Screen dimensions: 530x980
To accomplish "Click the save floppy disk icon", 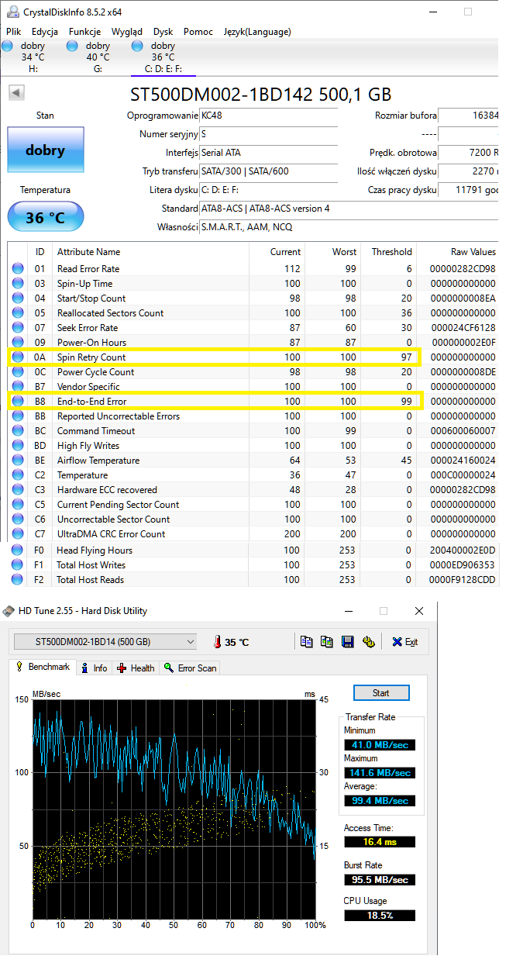I will (348, 642).
